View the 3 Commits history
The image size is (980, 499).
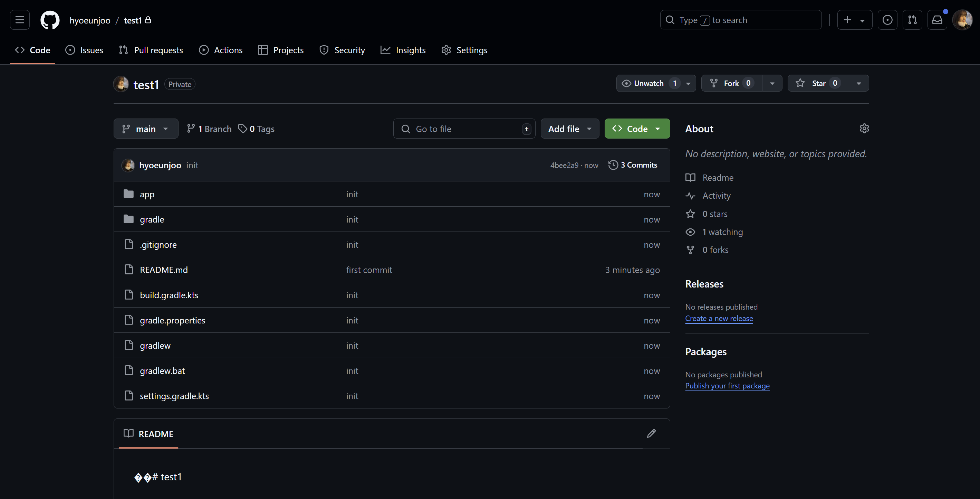[x=633, y=165]
